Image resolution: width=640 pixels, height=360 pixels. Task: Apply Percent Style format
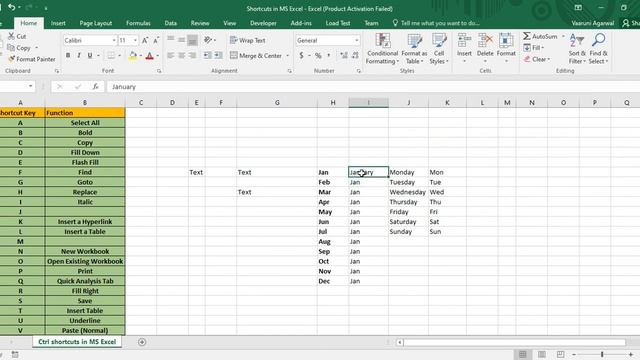click(x=318, y=56)
